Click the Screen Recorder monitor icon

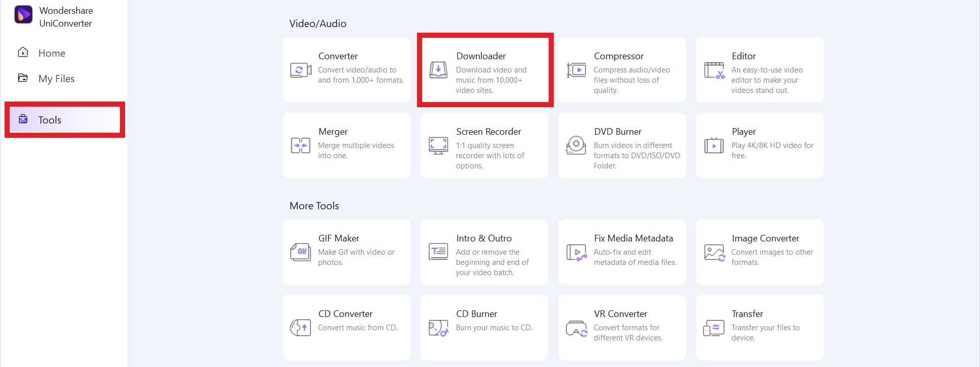pos(438,145)
